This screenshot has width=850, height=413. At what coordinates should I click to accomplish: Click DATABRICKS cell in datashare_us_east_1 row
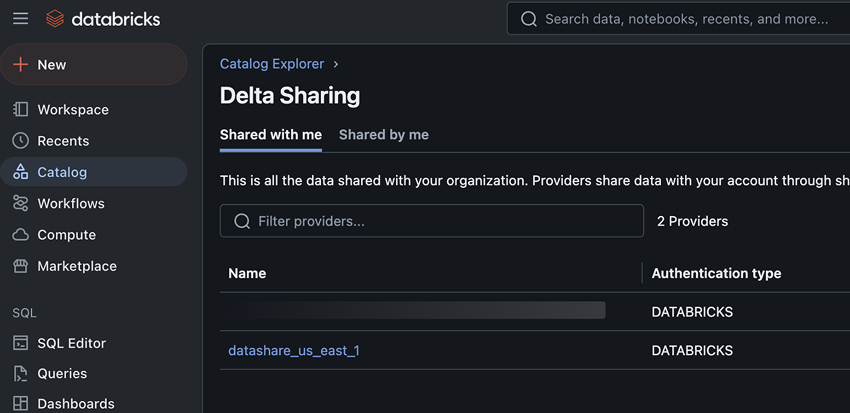692,351
